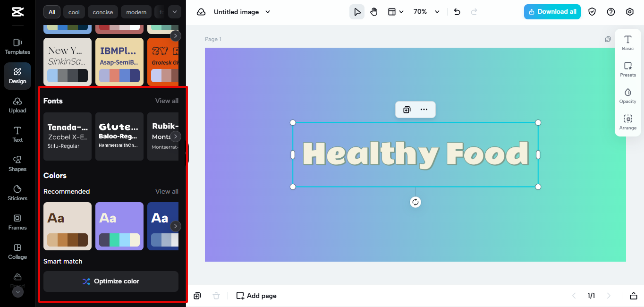This screenshot has height=307, width=644.
Task: Open the Templates section
Action: [17, 46]
